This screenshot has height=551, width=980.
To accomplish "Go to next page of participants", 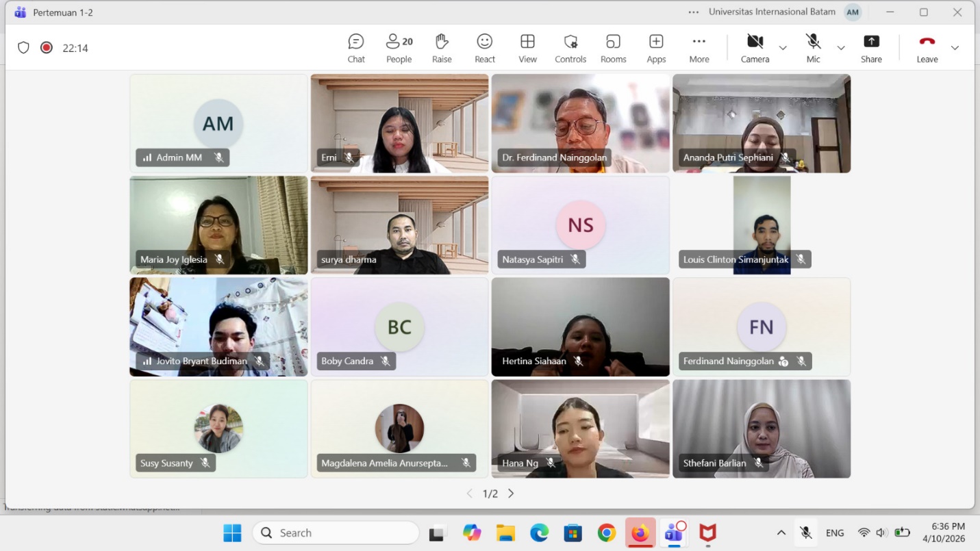I will pyautogui.click(x=511, y=494).
